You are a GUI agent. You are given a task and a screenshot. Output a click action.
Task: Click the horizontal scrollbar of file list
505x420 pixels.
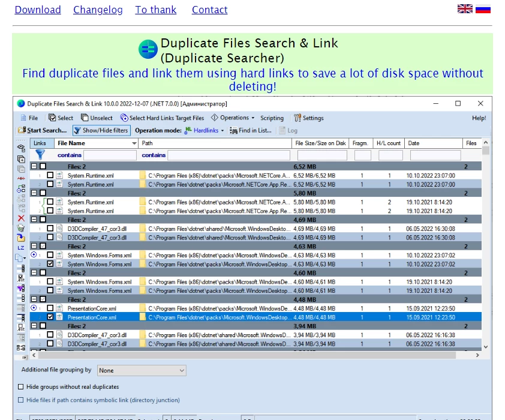(247, 355)
